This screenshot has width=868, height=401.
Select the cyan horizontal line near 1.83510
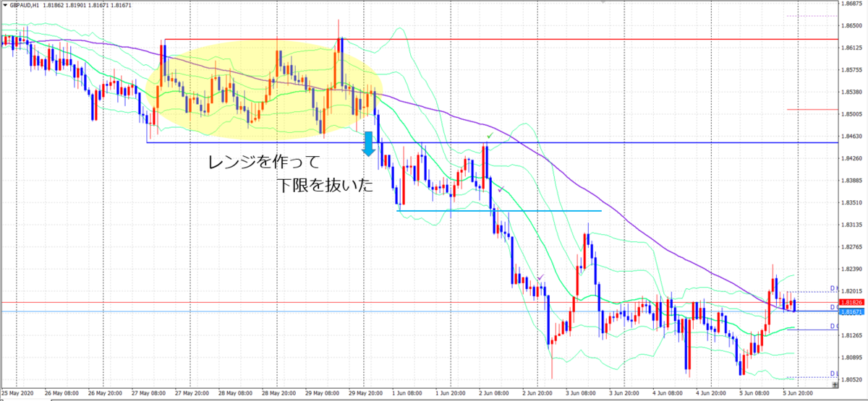point(499,211)
